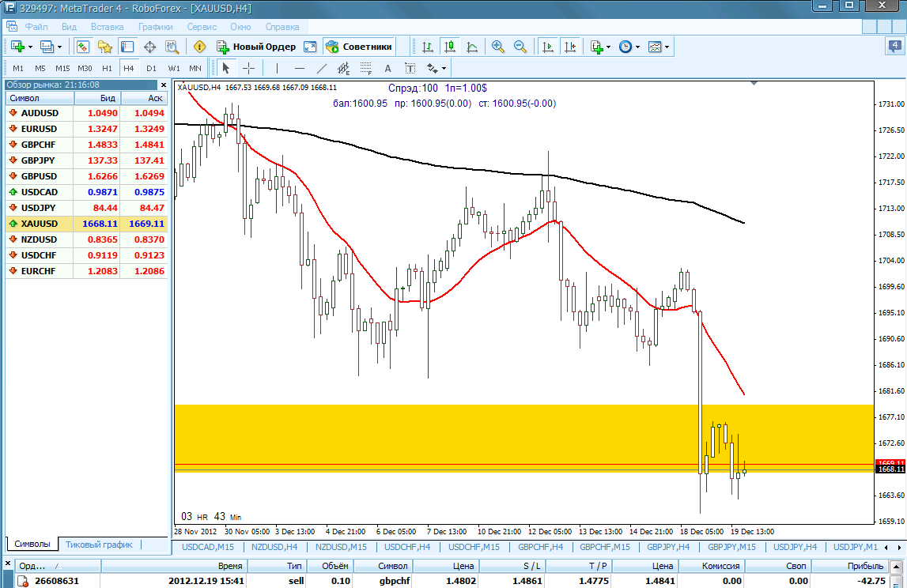Select the text label tool

(x=410, y=68)
